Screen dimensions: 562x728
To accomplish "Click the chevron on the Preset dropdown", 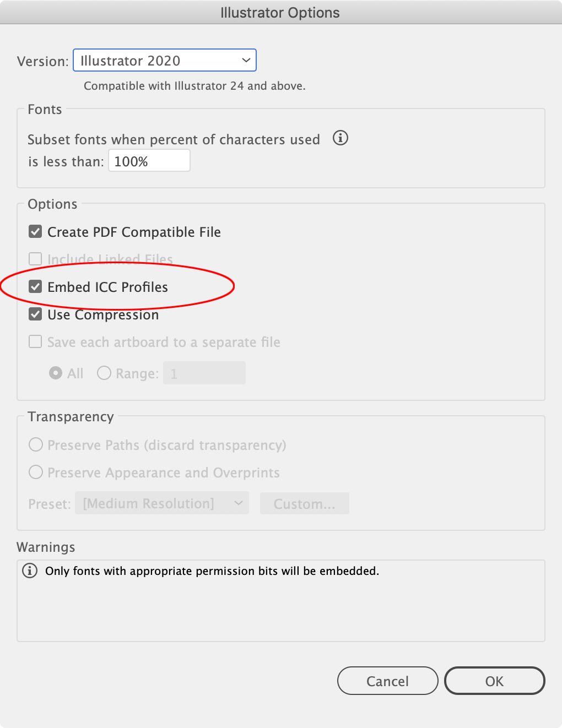I will click(239, 503).
